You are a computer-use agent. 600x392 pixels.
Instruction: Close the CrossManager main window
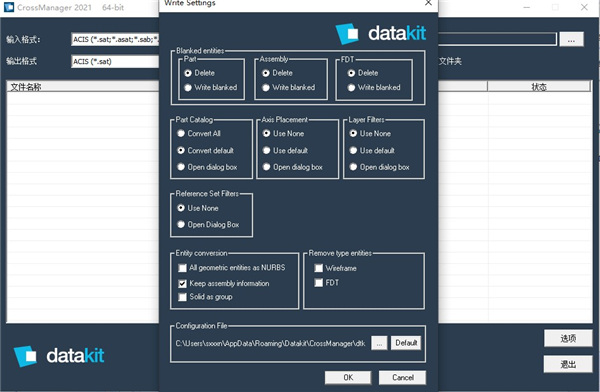584,7
